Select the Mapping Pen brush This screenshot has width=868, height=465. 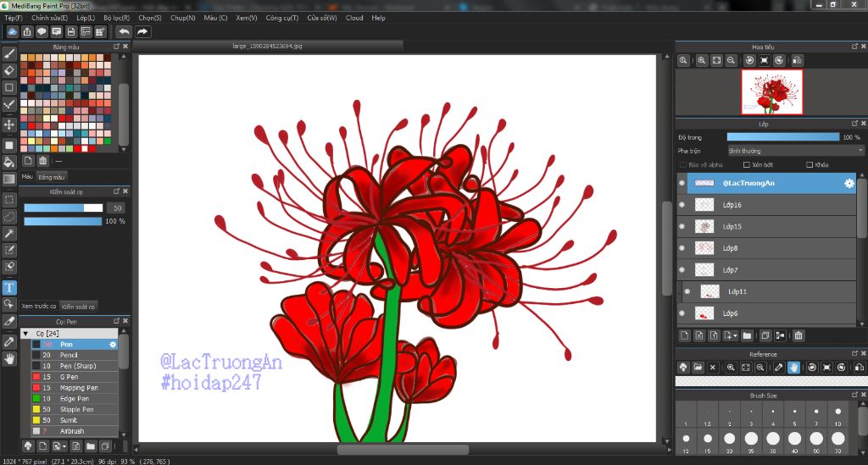[75, 388]
